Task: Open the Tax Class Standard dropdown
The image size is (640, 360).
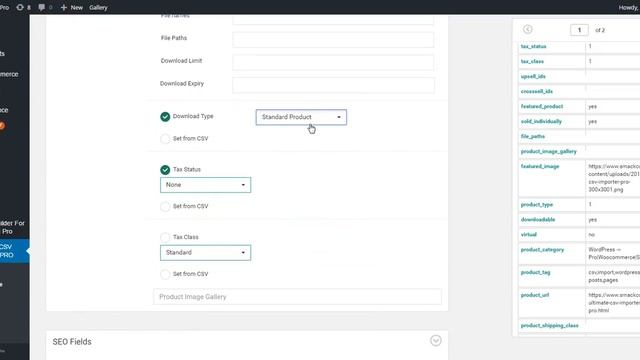Action: 205,253
